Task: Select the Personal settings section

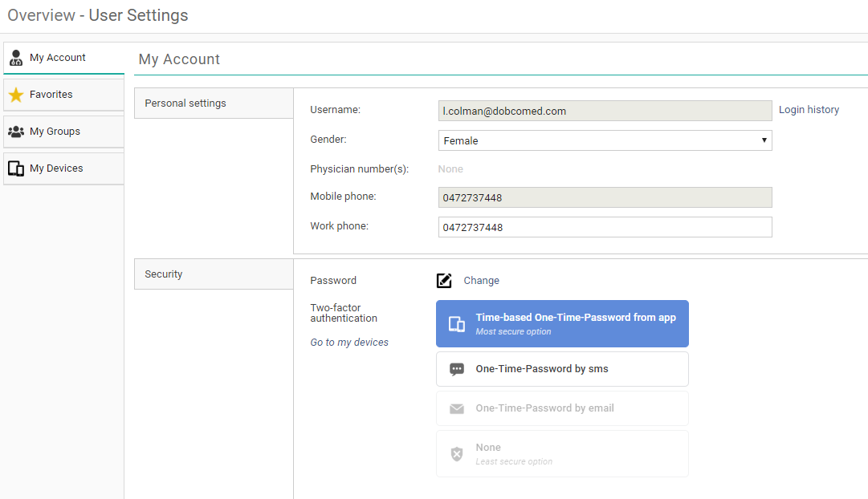Action: [x=214, y=103]
